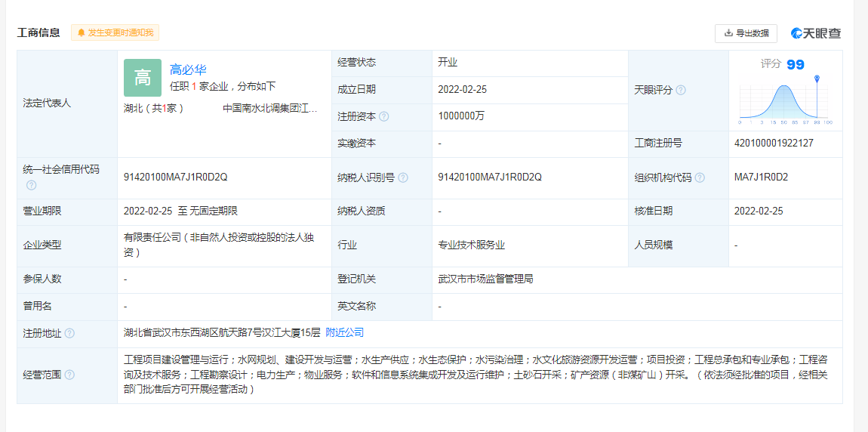Click 成立日期 value 2022-02-25
868x432 pixels.
point(462,90)
